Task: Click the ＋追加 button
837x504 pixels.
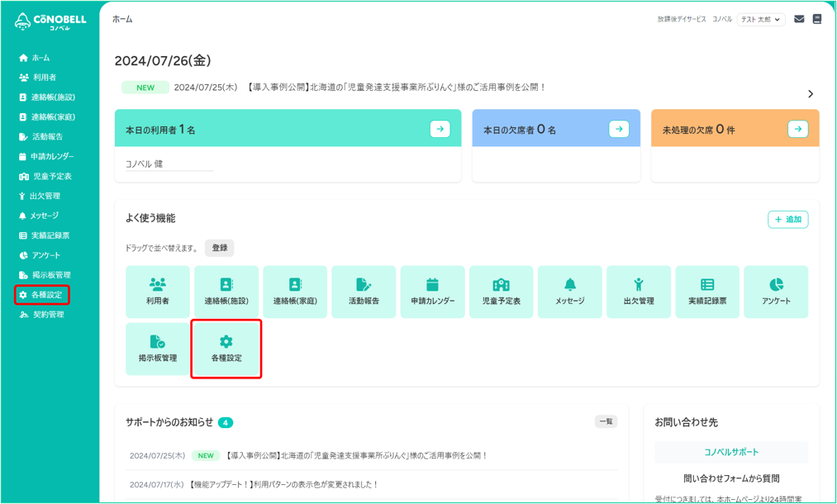Action: click(788, 220)
